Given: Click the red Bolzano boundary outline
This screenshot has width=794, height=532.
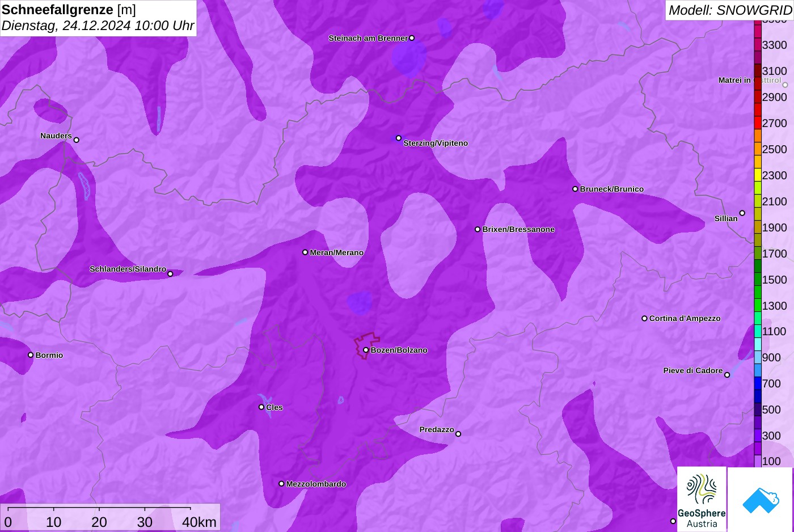Looking at the screenshot, I should click(366, 345).
